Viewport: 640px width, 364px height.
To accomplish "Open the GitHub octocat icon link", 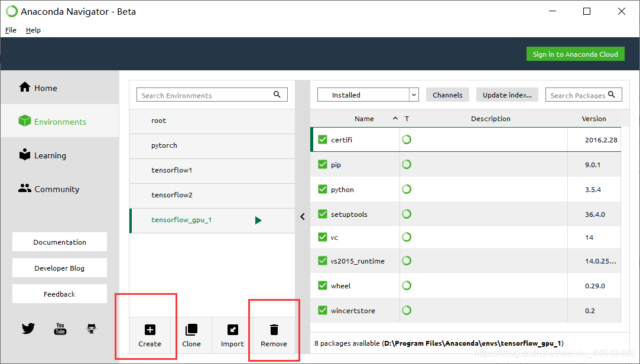I will pos(92,329).
